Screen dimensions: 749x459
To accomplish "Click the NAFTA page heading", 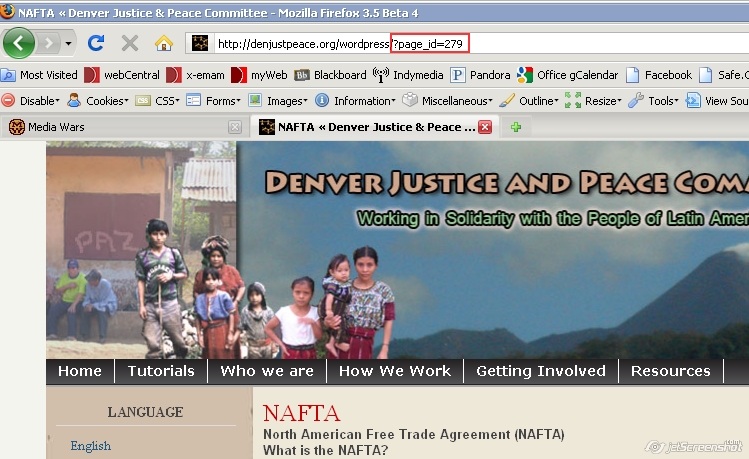I will click(301, 413).
